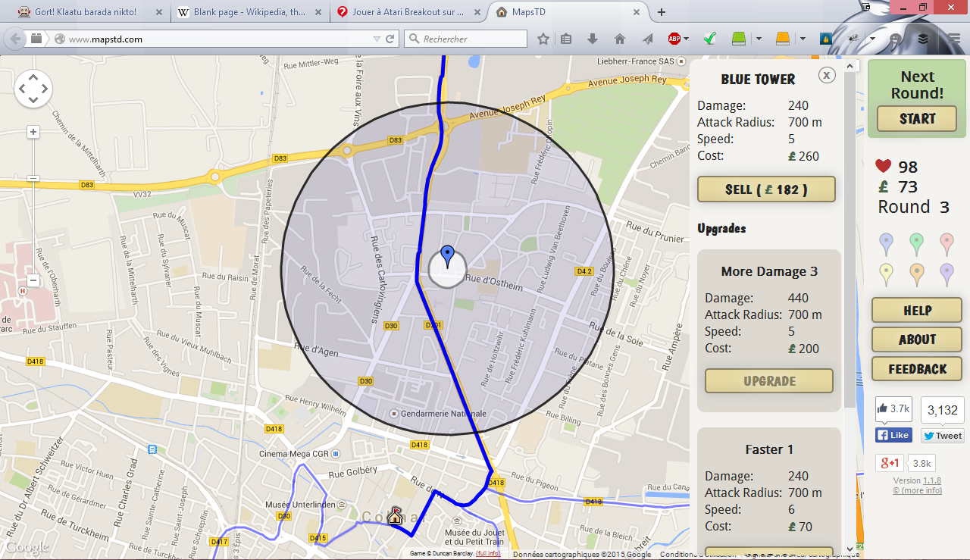This screenshot has width=970, height=560.
Task: Close the Blue Tower info panel
Action: 827,75
